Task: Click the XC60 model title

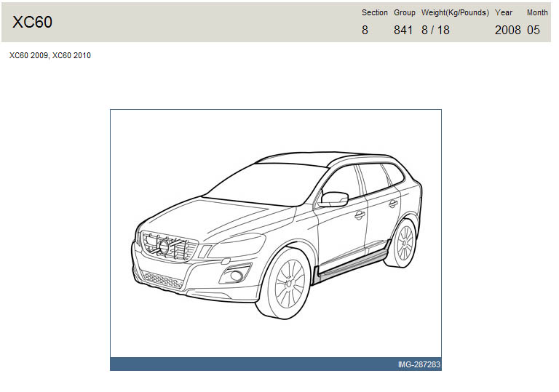Action: [x=33, y=22]
